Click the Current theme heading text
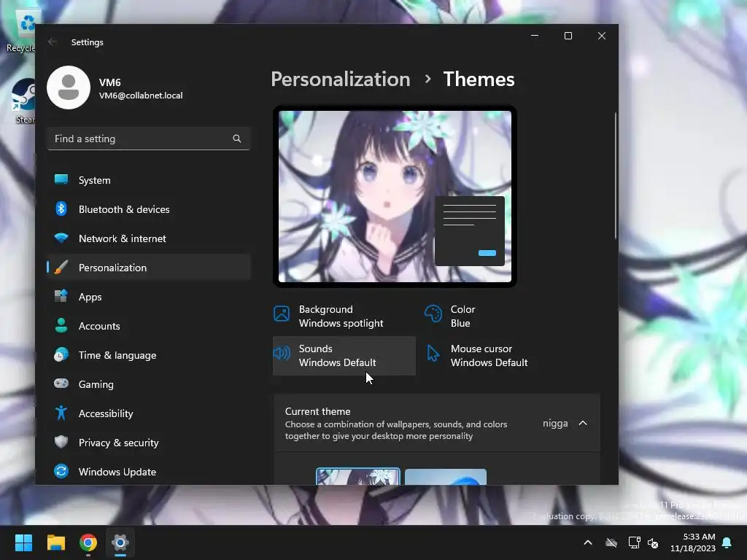747x560 pixels. click(x=317, y=411)
